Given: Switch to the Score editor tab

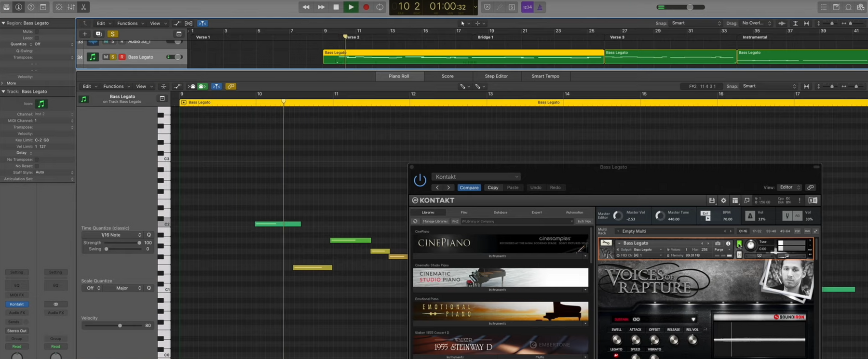Looking at the screenshot, I should (447, 76).
